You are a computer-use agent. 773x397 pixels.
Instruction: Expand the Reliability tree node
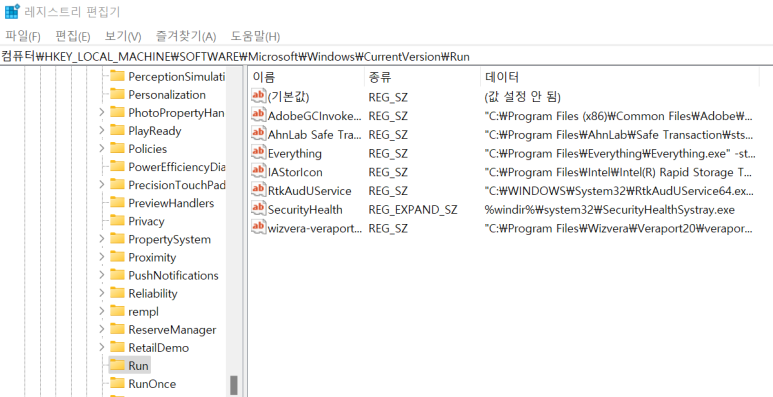tap(102, 293)
